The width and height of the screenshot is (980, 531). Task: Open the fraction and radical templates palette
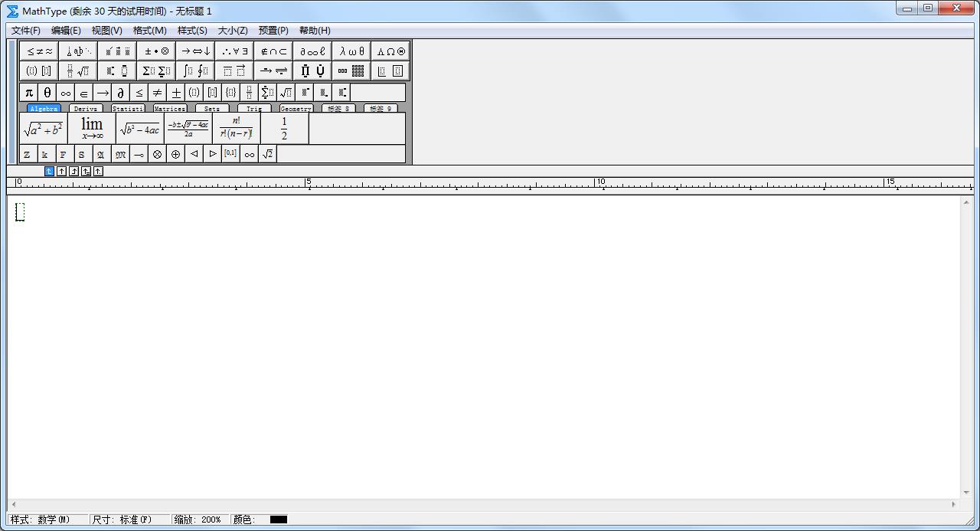[x=79, y=71]
